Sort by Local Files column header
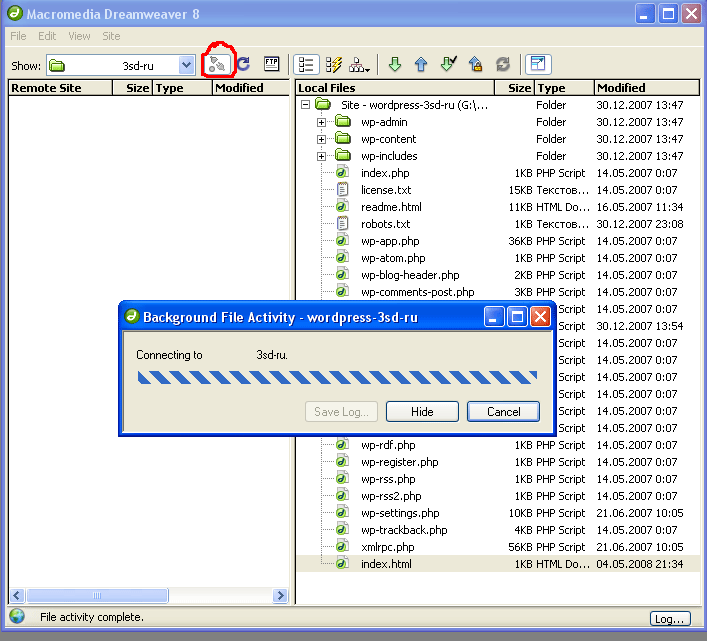This screenshot has height=641, width=707. 395,87
